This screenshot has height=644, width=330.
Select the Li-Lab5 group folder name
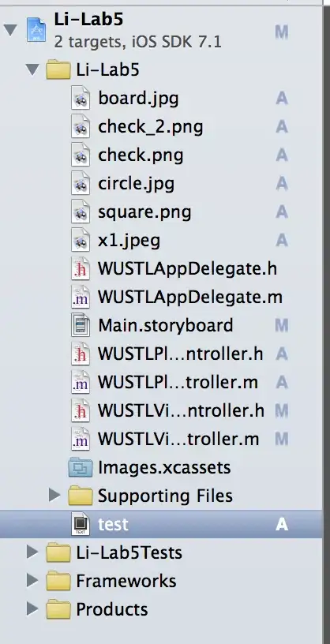(107, 69)
